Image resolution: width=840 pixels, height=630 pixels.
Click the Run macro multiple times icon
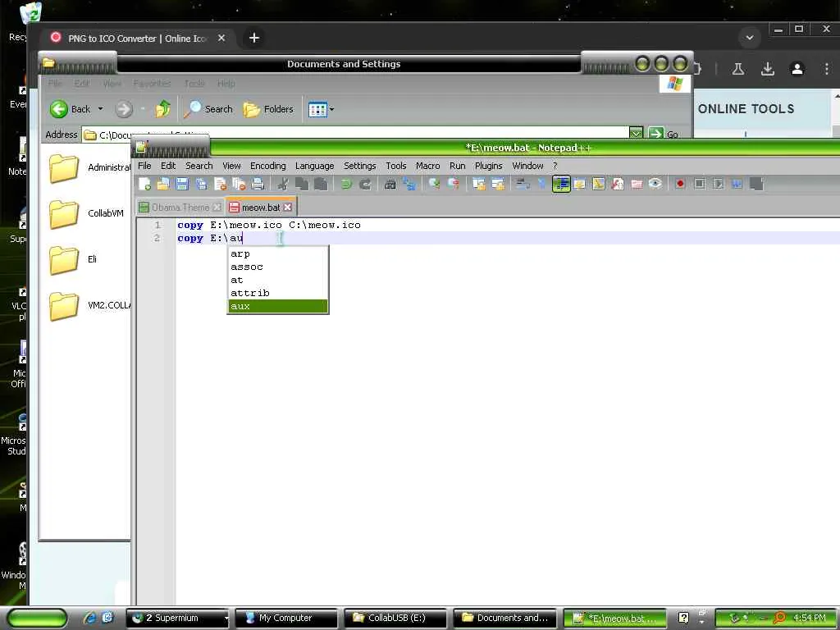[x=737, y=185]
